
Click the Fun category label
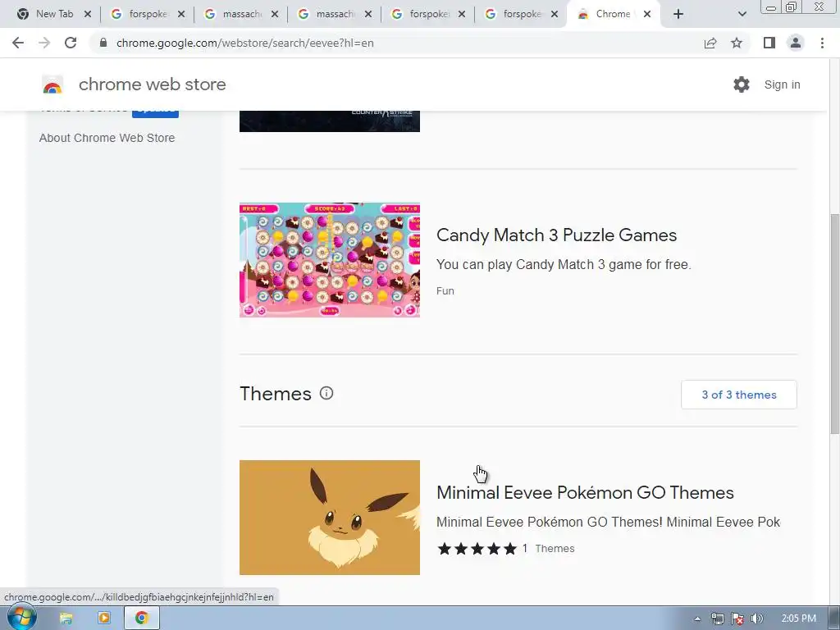click(445, 291)
